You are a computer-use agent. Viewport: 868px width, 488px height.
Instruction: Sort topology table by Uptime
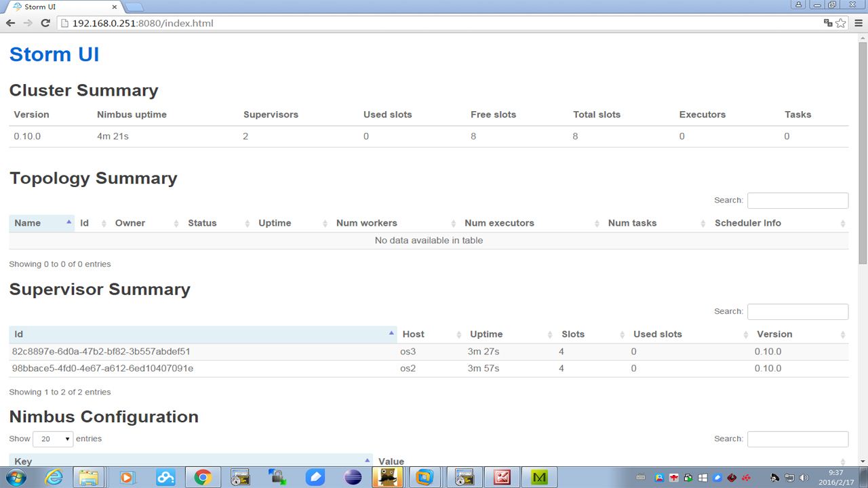(x=292, y=223)
